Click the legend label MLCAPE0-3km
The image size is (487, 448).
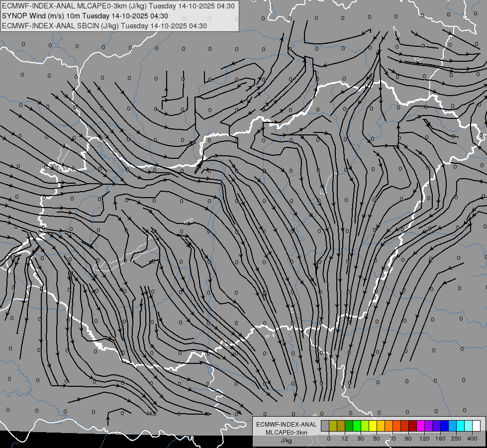[x=286, y=433]
